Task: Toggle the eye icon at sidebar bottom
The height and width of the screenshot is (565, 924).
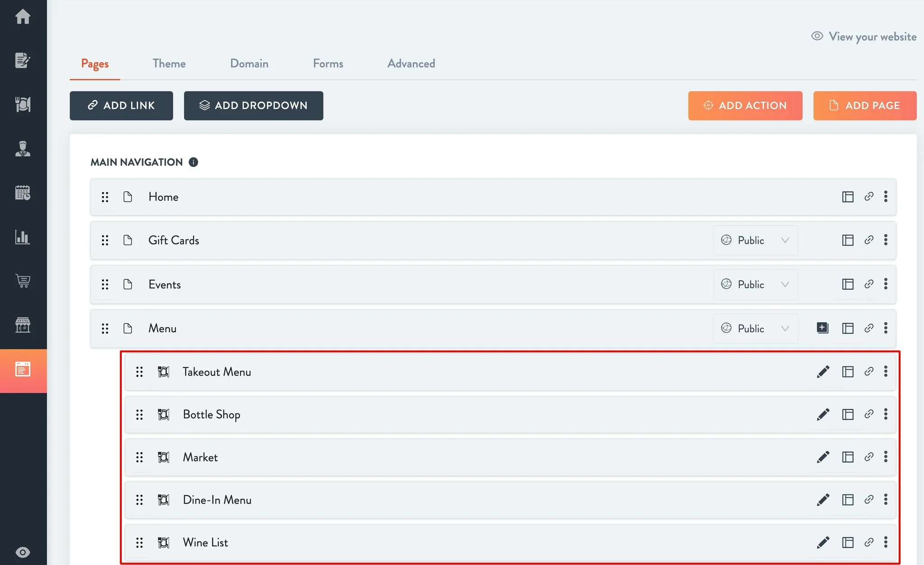Action: pyautogui.click(x=23, y=552)
